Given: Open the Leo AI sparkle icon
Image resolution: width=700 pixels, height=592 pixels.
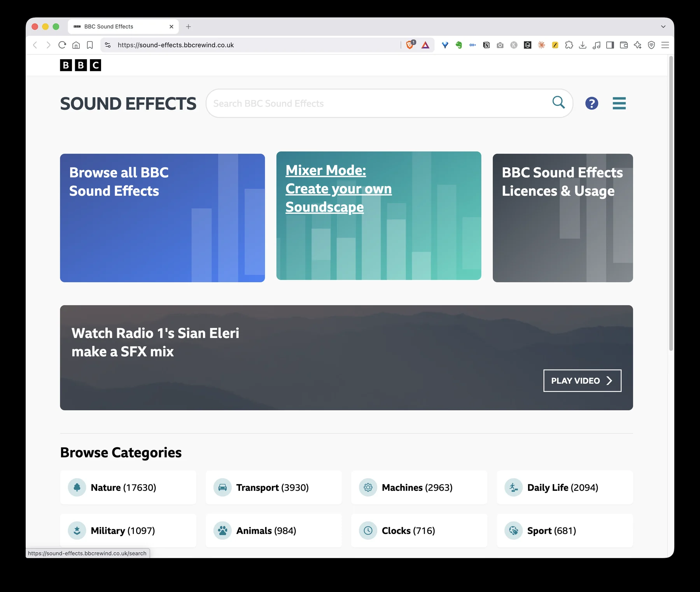Looking at the screenshot, I should click(x=638, y=45).
